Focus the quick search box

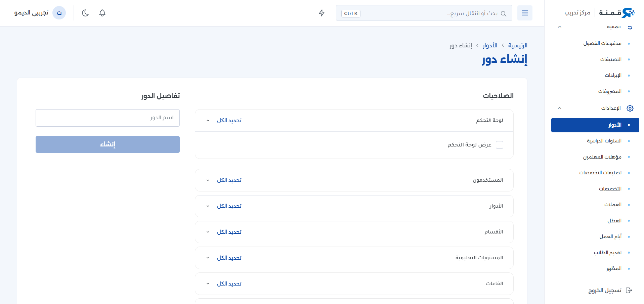(424, 13)
